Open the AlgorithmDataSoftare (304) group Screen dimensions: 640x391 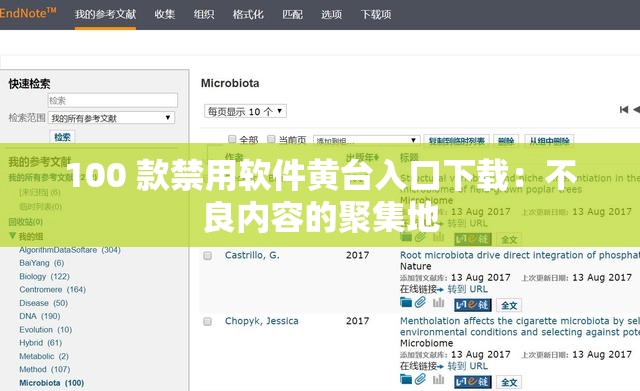pos(70,250)
